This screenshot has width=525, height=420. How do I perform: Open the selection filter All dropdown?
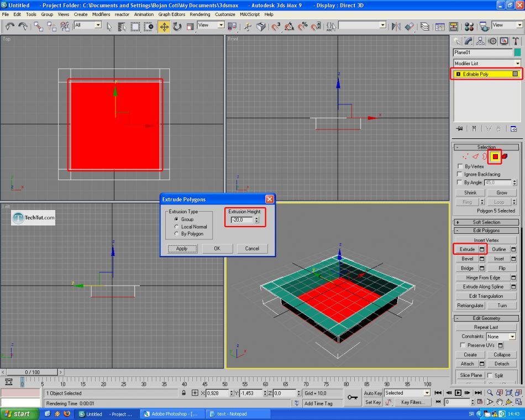tap(88, 25)
